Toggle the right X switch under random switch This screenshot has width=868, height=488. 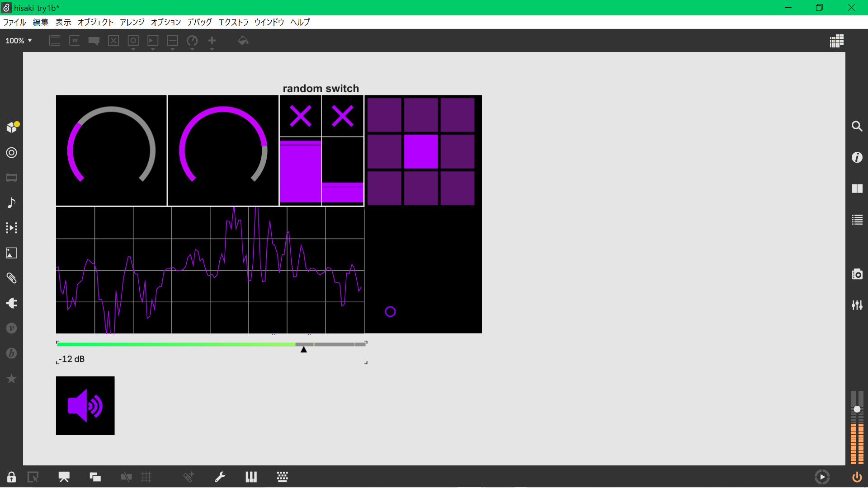[343, 116]
